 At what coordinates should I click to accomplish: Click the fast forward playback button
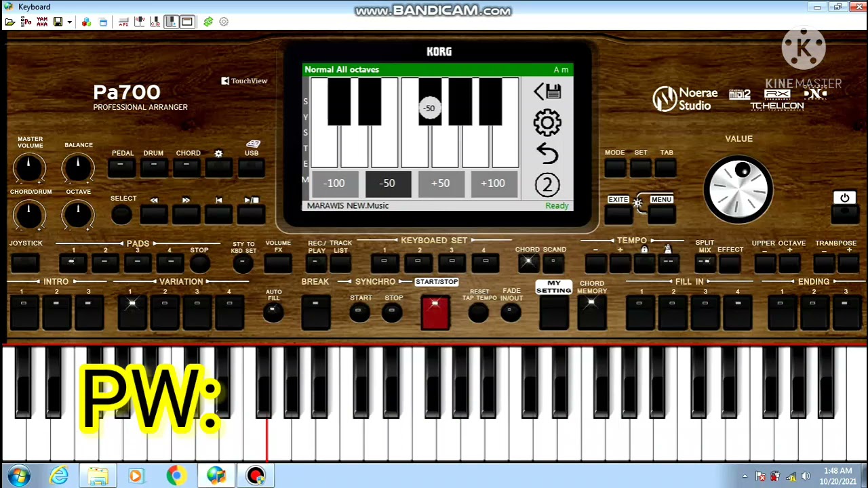tap(186, 215)
